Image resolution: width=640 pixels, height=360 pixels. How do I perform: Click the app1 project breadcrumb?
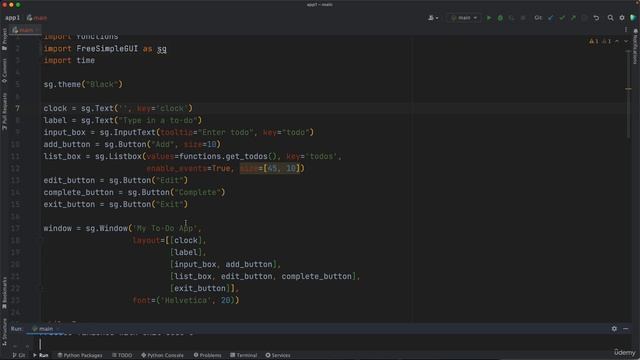pos(12,18)
